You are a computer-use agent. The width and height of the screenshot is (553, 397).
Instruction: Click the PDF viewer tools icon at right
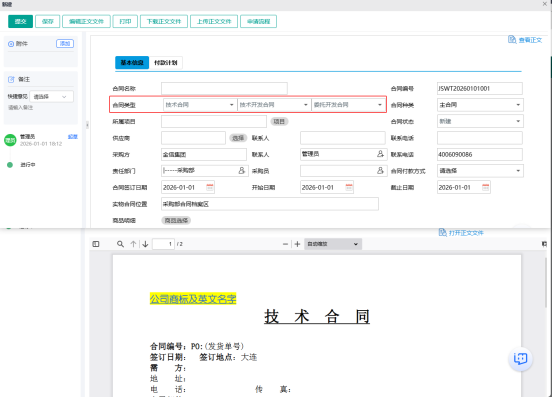pos(544,244)
